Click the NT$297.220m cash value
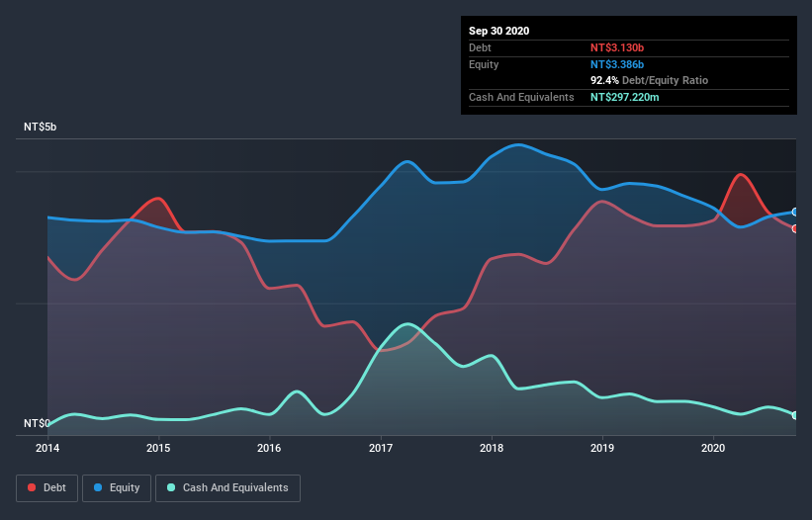 click(625, 97)
